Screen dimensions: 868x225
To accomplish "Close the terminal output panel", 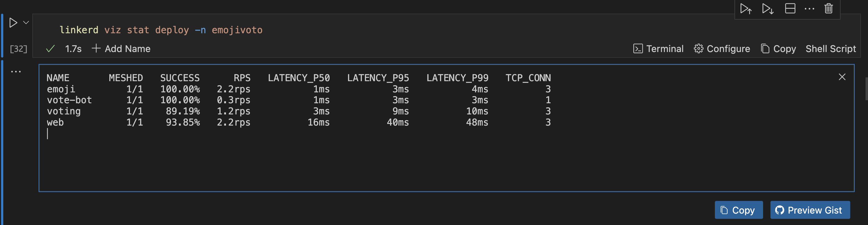I will click(842, 77).
